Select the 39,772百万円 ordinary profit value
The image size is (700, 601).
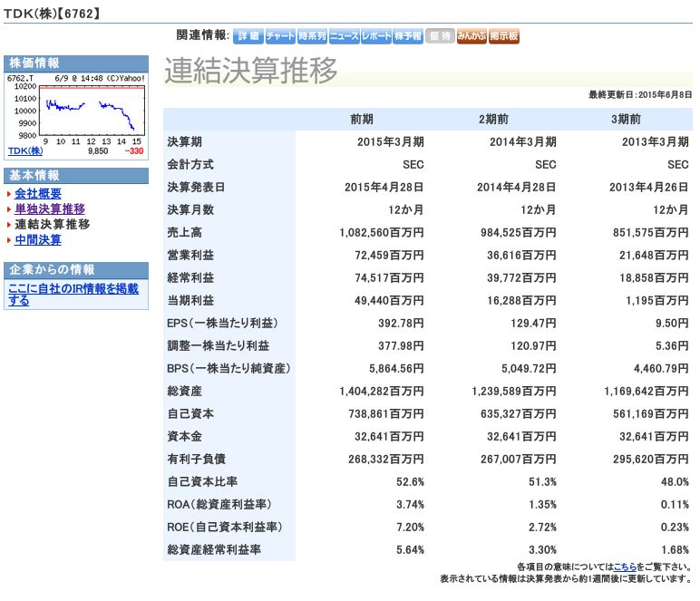521,277
